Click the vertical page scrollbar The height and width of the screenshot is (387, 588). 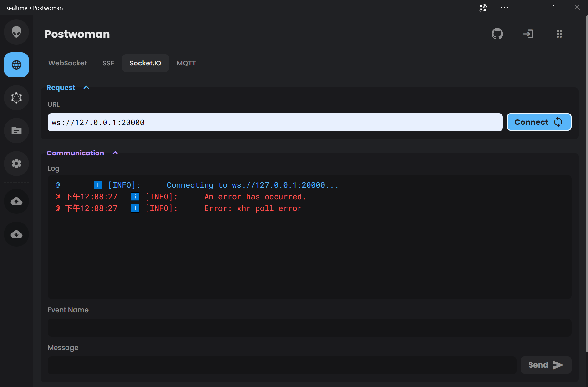(587, 184)
